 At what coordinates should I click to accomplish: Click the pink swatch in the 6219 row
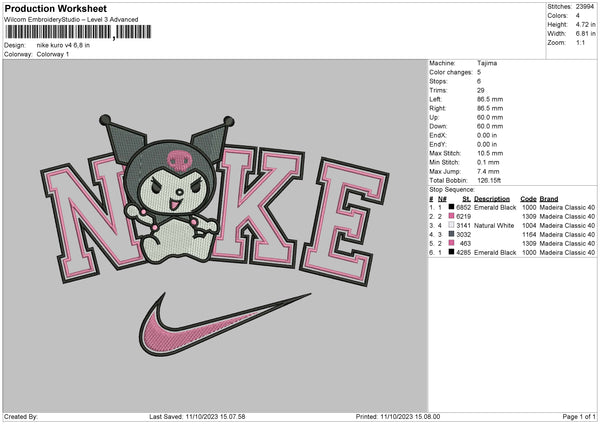[452, 216]
